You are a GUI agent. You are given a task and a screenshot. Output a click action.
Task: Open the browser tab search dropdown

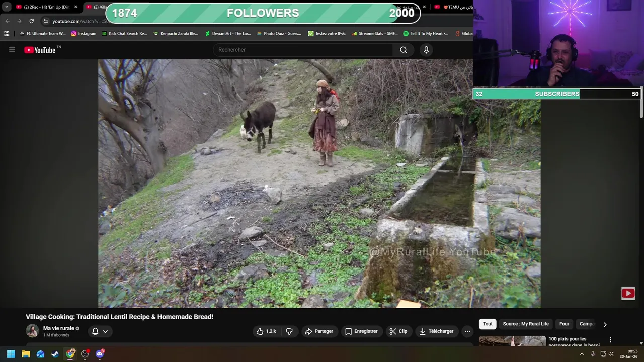point(7,7)
